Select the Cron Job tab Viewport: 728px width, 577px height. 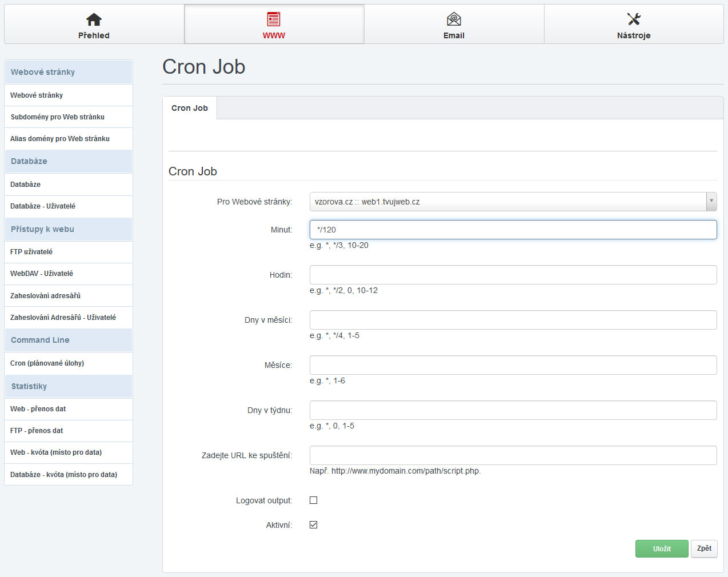(x=190, y=108)
